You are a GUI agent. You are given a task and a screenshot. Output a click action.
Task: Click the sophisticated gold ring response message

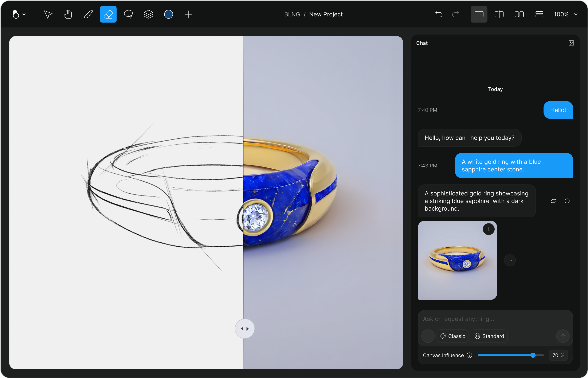pyautogui.click(x=477, y=201)
